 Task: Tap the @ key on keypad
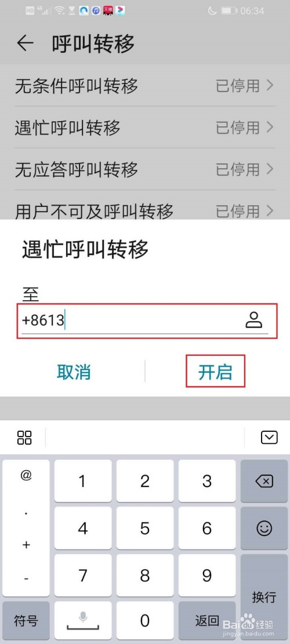26,475
